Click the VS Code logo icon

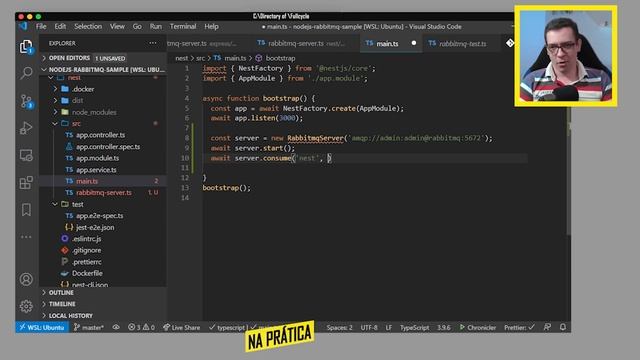(23, 27)
